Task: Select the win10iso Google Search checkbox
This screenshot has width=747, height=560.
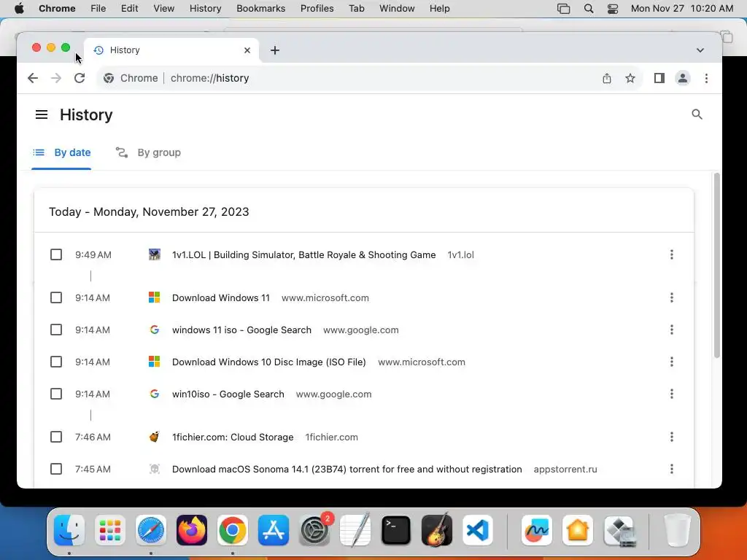Action: 56,394
